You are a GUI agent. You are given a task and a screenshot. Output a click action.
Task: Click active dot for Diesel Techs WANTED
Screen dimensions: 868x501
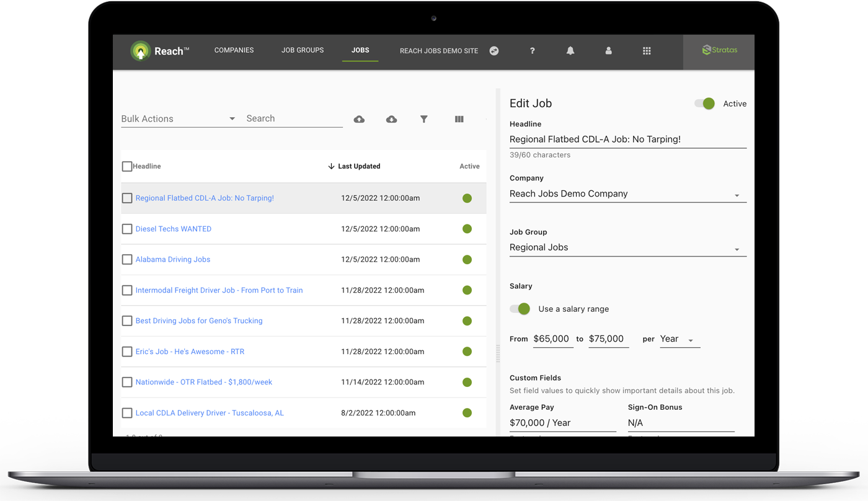click(x=467, y=229)
